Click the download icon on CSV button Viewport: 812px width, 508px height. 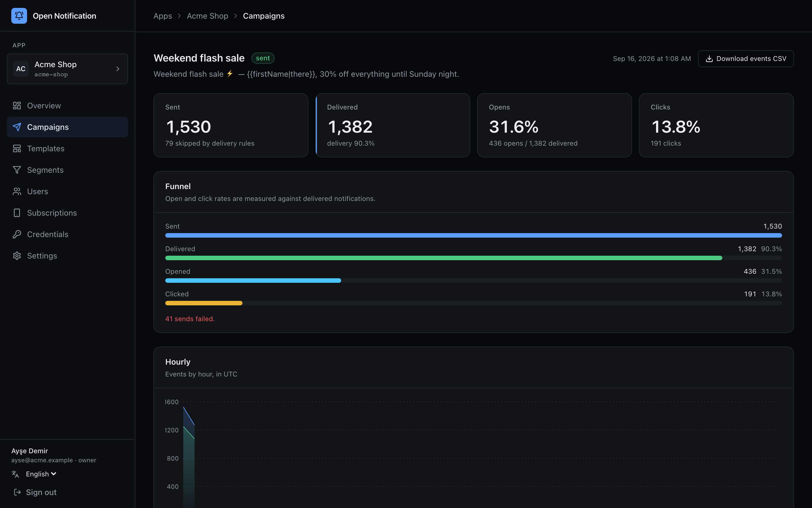point(709,59)
